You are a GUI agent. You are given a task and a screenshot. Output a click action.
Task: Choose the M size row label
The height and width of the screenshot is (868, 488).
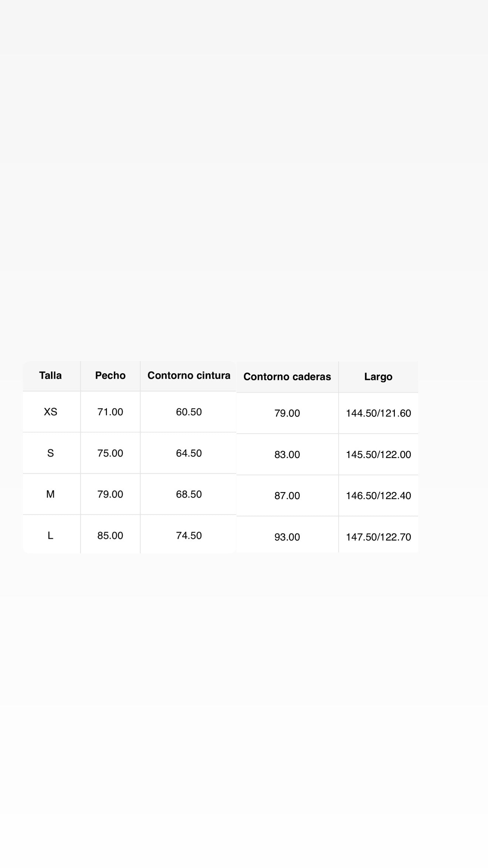51,494
